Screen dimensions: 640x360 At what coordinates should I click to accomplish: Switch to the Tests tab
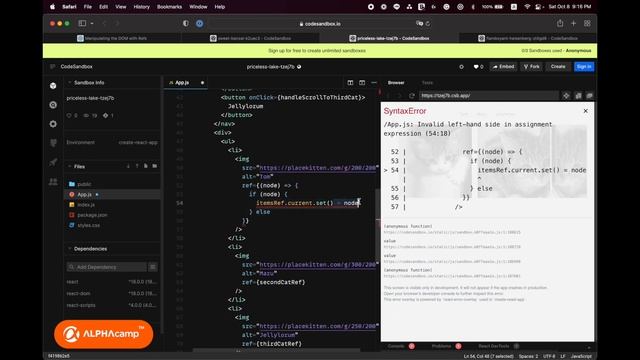click(x=427, y=82)
